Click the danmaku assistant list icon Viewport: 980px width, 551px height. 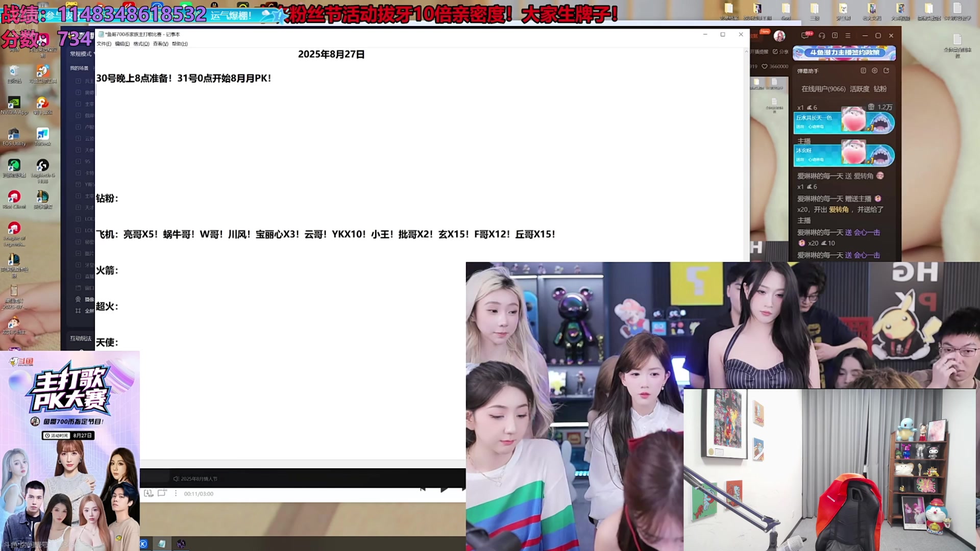864,71
